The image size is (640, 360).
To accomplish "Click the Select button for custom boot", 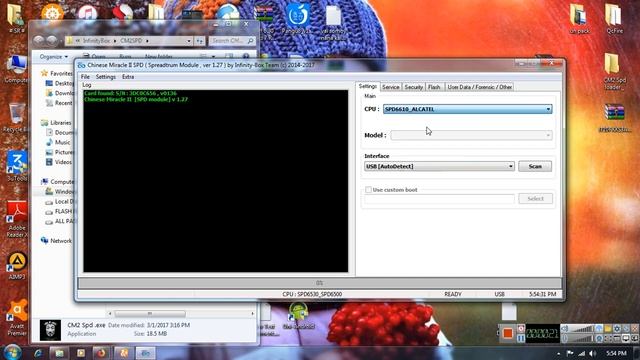I will (536, 199).
